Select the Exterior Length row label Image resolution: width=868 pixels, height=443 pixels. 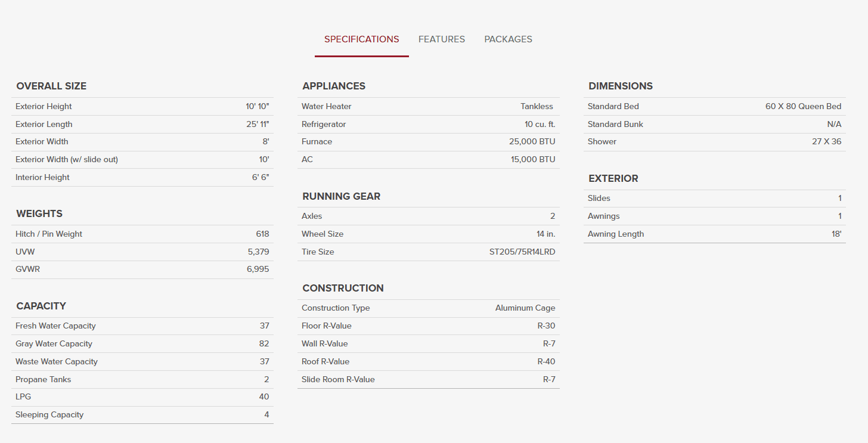[x=44, y=124]
